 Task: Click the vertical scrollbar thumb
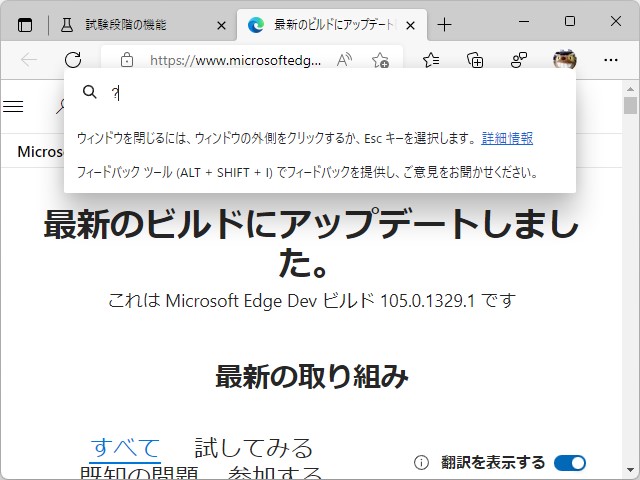(631, 105)
